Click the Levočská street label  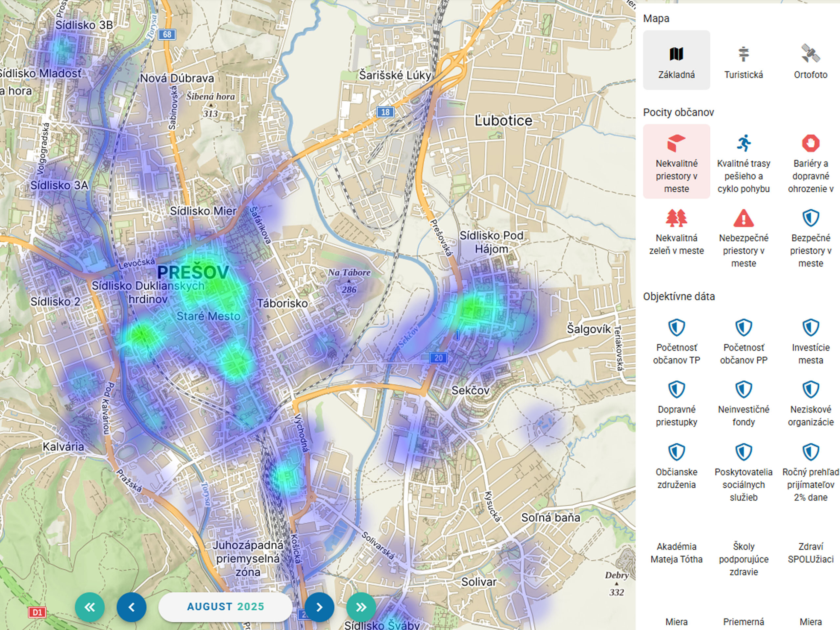click(137, 263)
